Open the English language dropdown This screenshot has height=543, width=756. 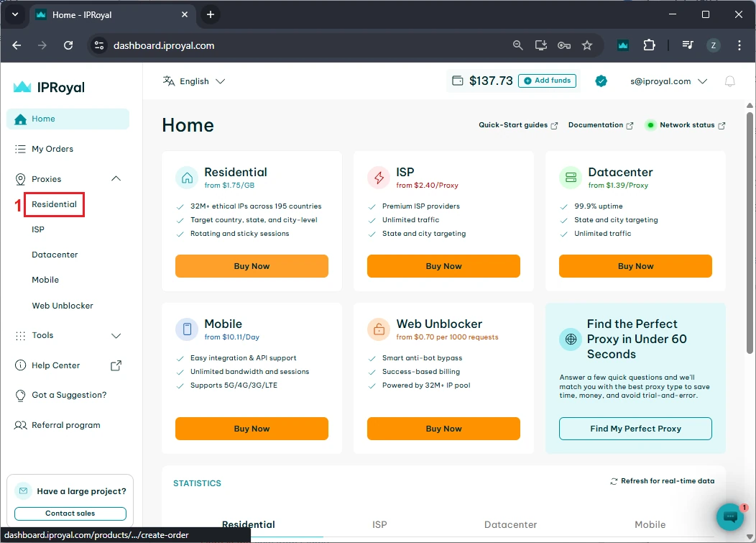pyautogui.click(x=194, y=81)
